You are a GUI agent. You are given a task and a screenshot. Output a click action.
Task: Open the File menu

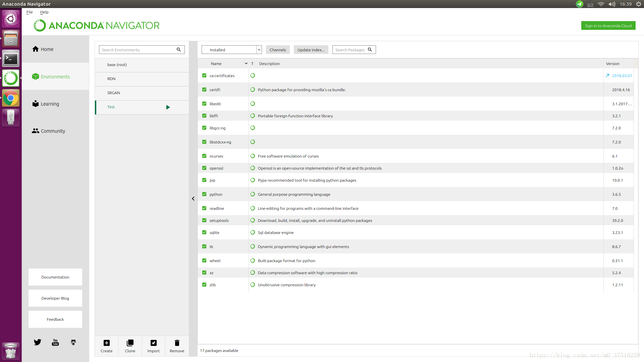[x=30, y=12]
